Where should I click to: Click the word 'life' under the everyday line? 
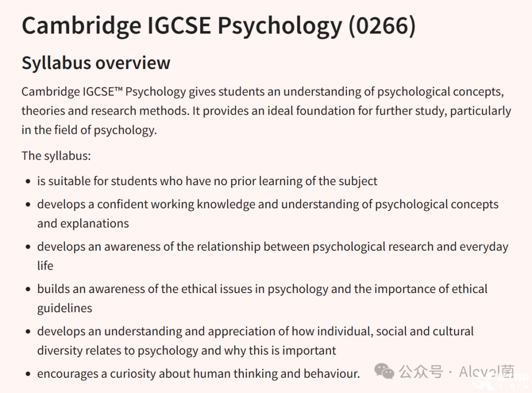[x=45, y=265]
